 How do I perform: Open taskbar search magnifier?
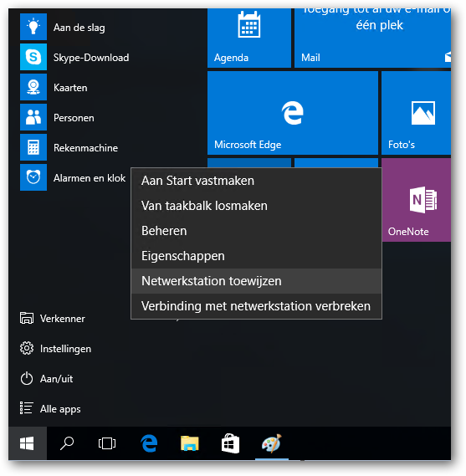(67, 443)
